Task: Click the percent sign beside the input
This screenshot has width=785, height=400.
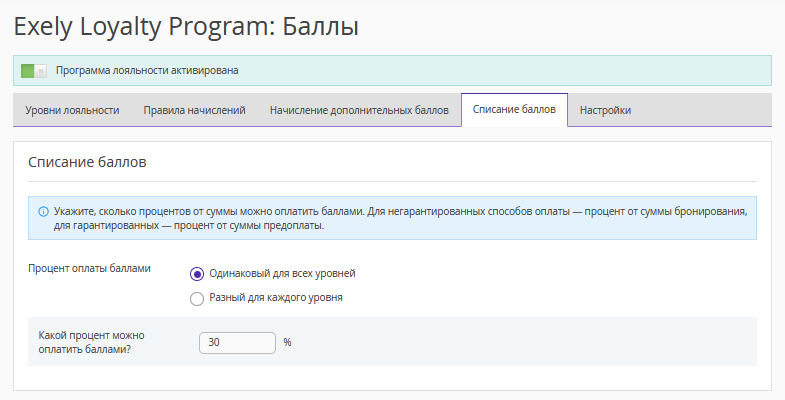Action: pos(287,342)
